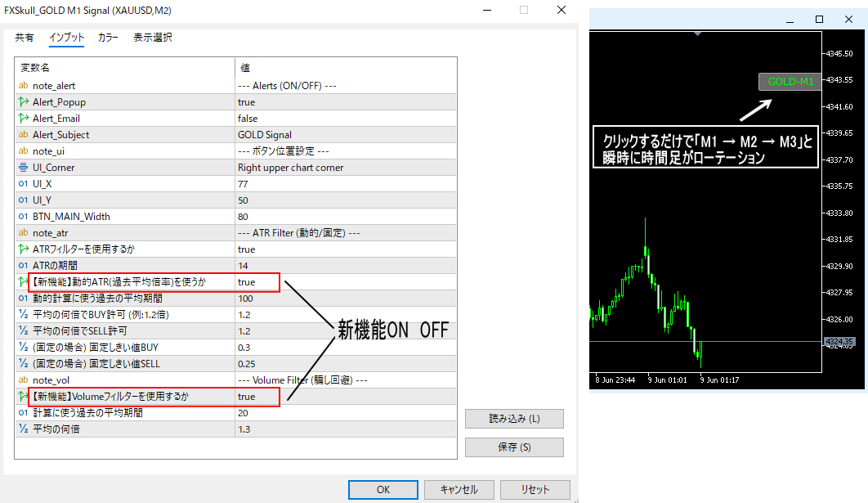868x503 pixels.
Task: Maximize the chart window
Action: tap(819, 20)
